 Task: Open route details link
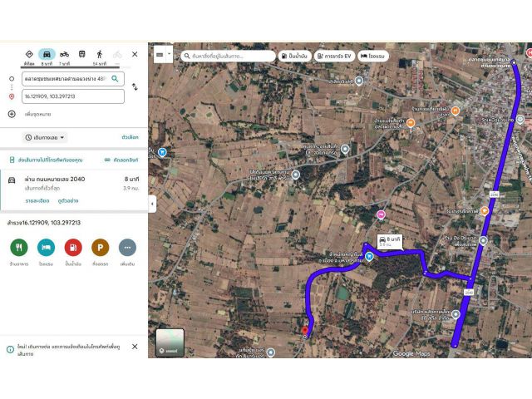(37, 201)
